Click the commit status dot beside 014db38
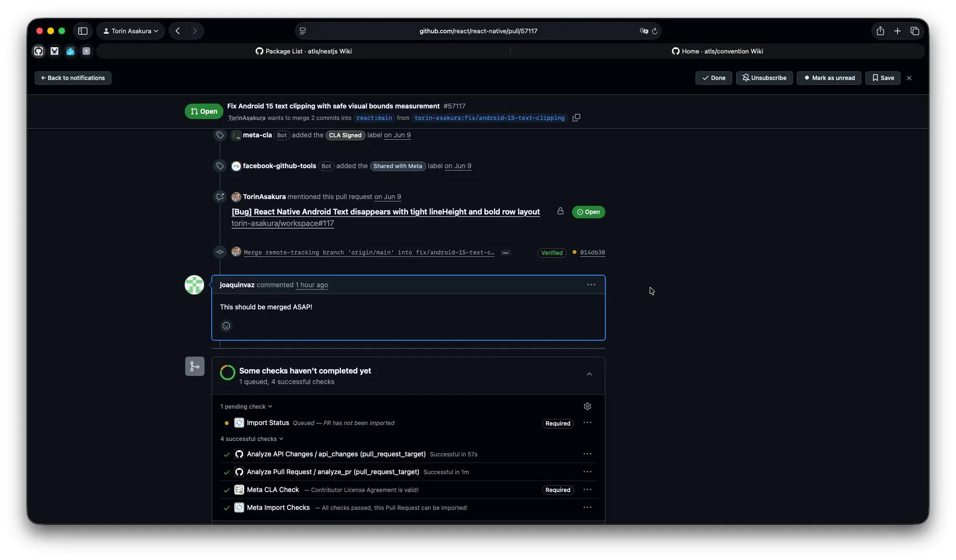Viewport: 956px width, 560px height. [x=574, y=252]
